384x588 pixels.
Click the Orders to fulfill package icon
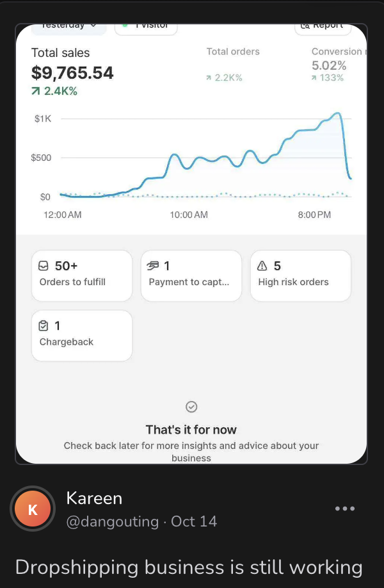[x=43, y=265]
